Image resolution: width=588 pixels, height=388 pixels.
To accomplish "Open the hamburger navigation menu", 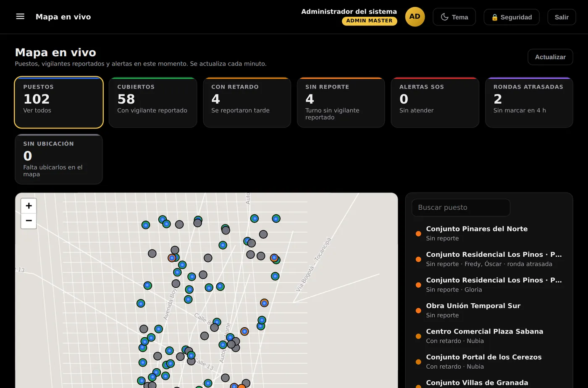I will pos(20,17).
